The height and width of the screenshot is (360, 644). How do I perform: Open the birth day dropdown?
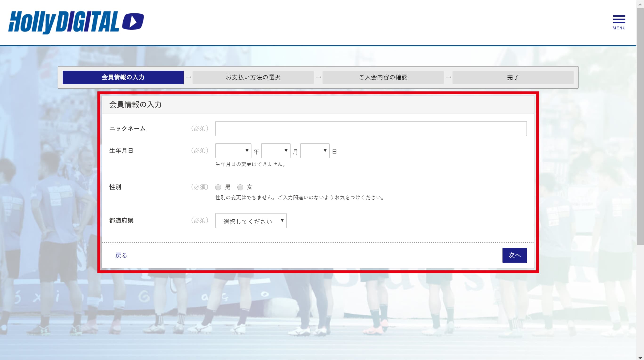pyautogui.click(x=315, y=150)
